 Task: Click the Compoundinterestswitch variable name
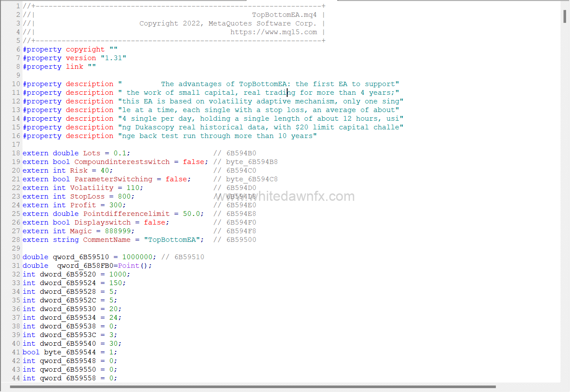click(122, 162)
